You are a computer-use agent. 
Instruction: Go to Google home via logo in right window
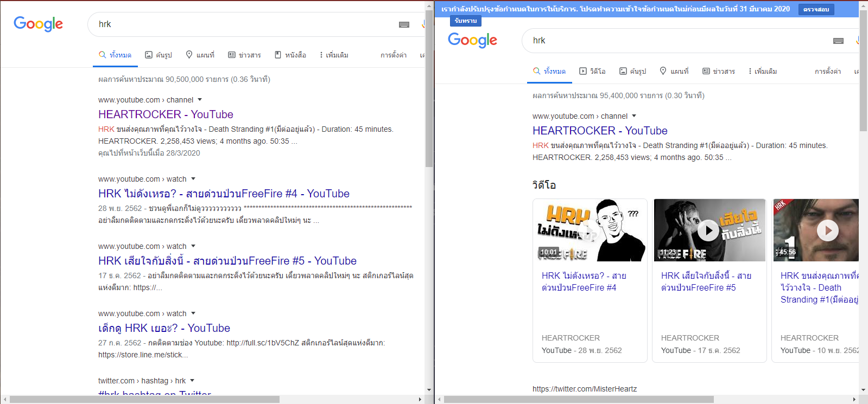(x=473, y=40)
